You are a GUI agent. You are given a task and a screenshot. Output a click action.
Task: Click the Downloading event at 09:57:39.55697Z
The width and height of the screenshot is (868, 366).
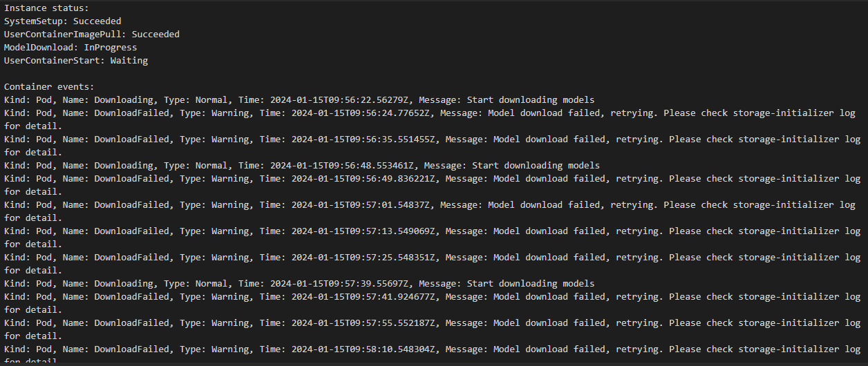pyautogui.click(x=299, y=284)
